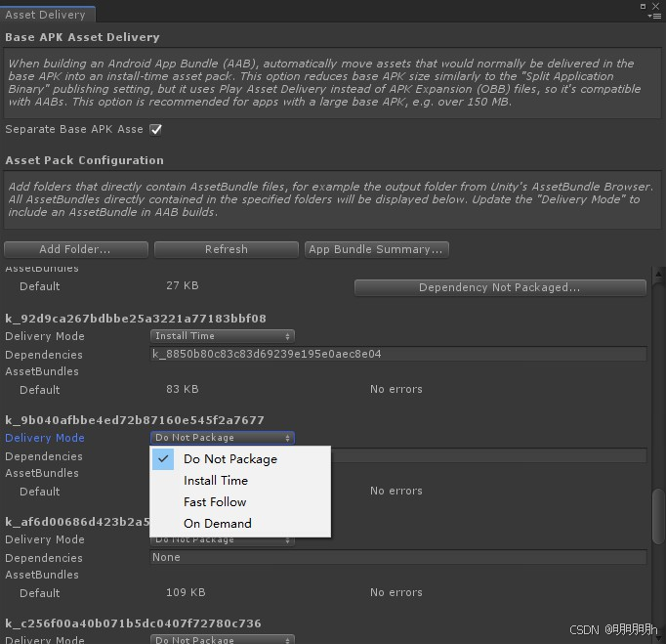Open Delivery Mode dropdown for k_9b040afbbe4ed72b87160e545f2a7677
Screen dimensions: 666x644
tap(222, 438)
